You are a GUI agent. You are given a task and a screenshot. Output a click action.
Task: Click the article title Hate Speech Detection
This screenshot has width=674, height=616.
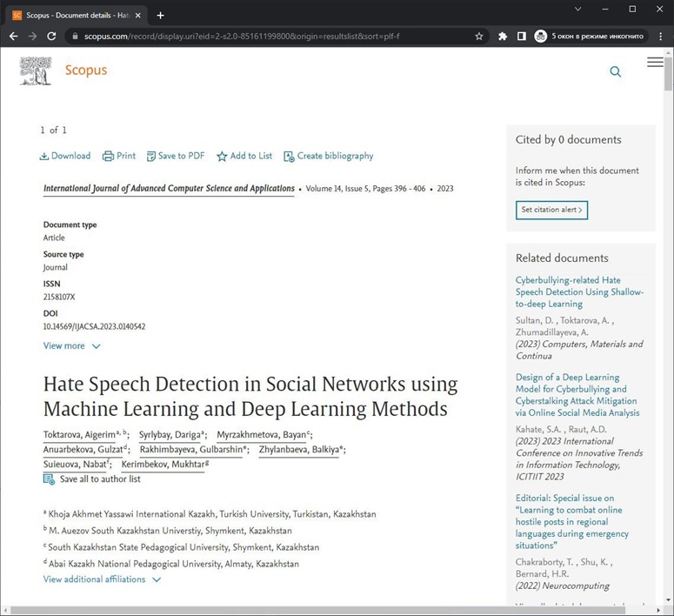(x=250, y=397)
